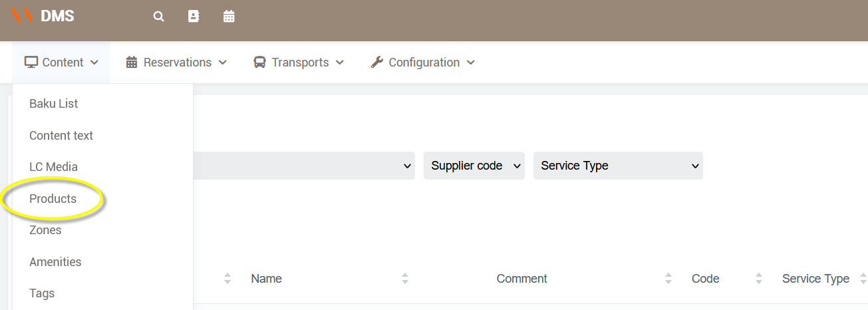868x310 pixels.
Task: Open the calendar icon in header
Action: click(229, 17)
